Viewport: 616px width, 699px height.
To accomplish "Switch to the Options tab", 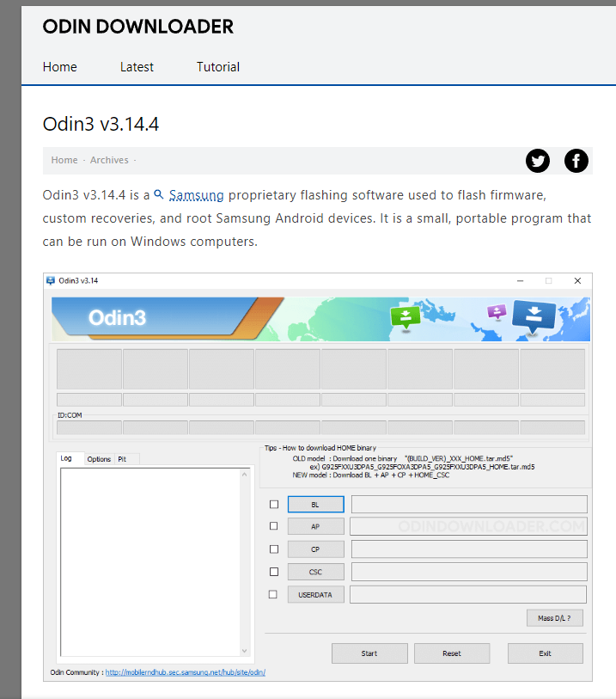I will click(x=99, y=459).
